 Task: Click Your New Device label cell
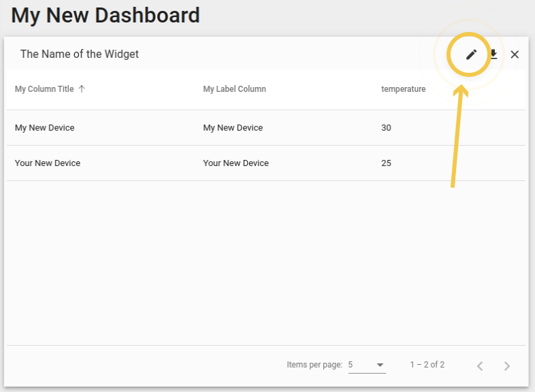[236, 163]
